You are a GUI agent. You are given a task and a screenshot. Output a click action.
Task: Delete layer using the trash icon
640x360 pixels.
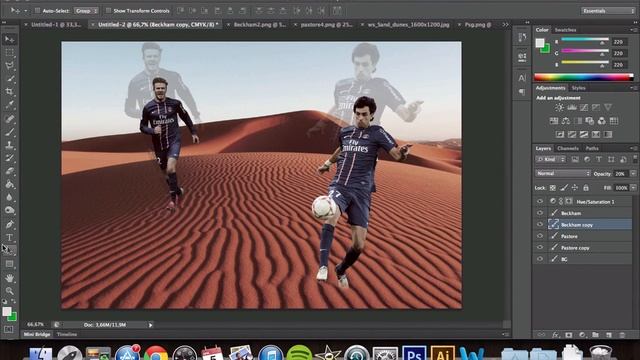click(622, 335)
